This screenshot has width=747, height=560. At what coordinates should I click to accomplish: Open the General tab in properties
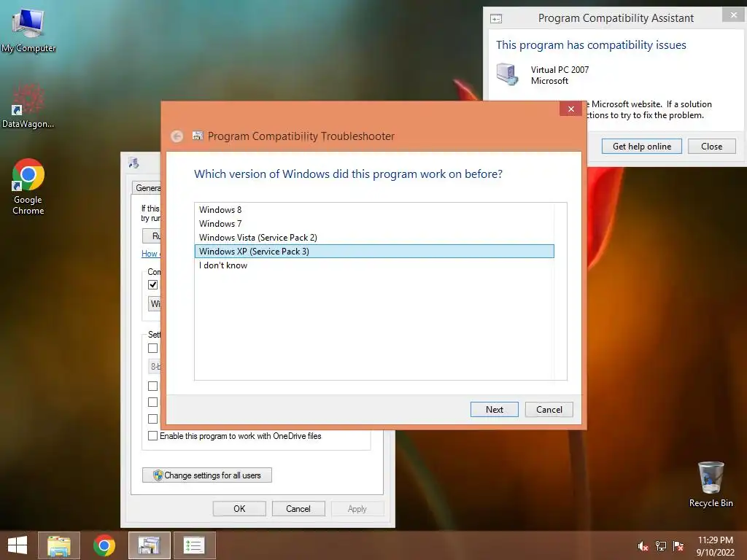click(147, 187)
